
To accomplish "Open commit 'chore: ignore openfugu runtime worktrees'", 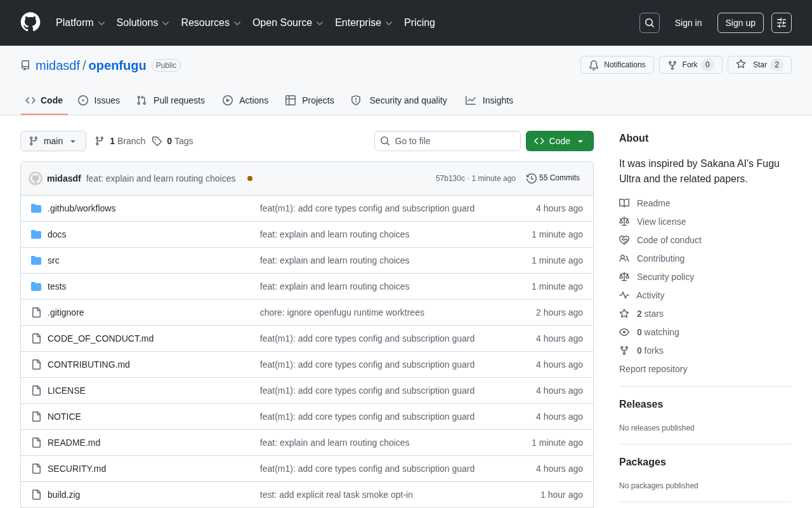I will [x=342, y=312].
